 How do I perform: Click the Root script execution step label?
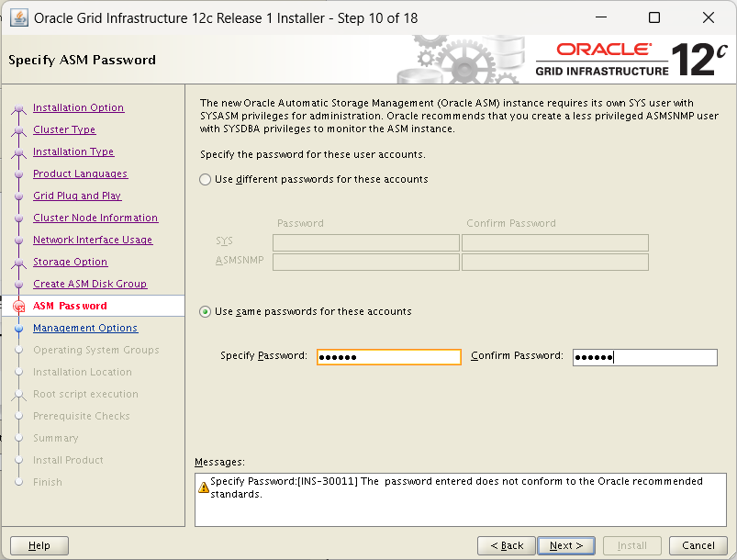85,394
